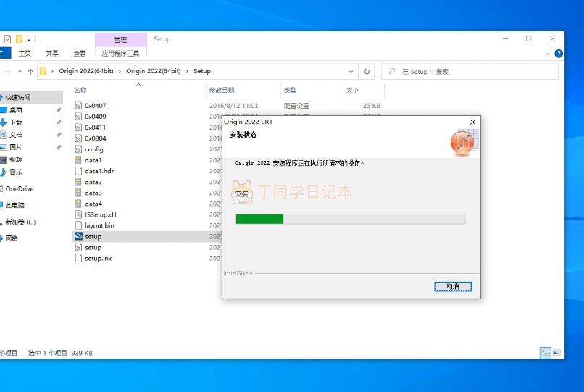Select the 0x0804 config file icon
The height and width of the screenshot is (392, 584).
78,138
